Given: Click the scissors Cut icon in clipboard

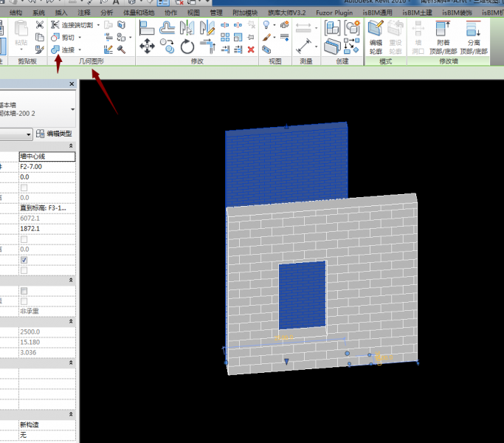Looking at the screenshot, I should click(x=39, y=25).
